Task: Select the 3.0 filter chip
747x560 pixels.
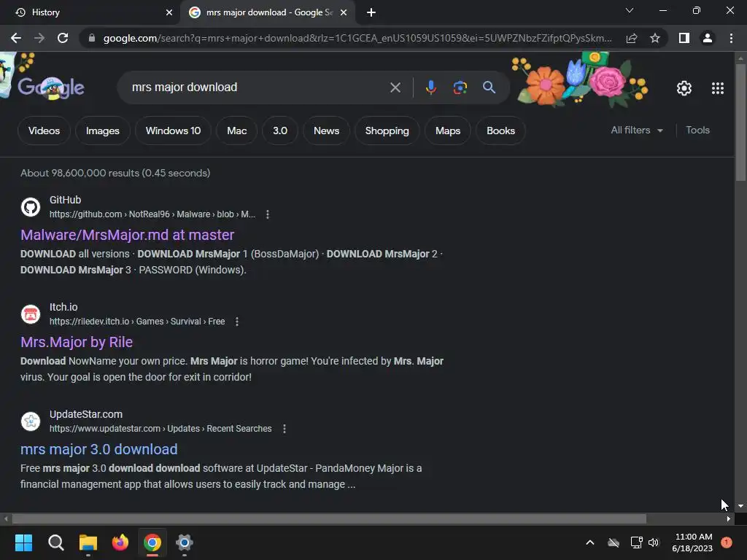Action: [280, 131]
